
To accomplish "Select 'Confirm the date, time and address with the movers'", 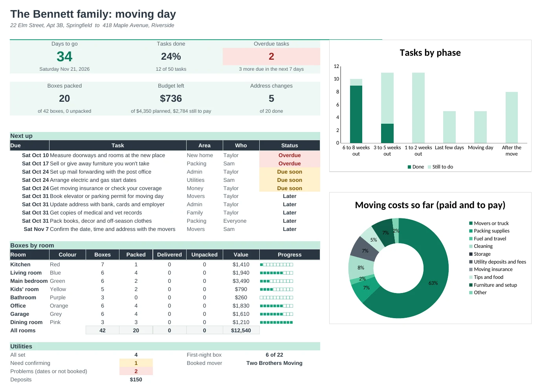I will [x=113, y=229].
